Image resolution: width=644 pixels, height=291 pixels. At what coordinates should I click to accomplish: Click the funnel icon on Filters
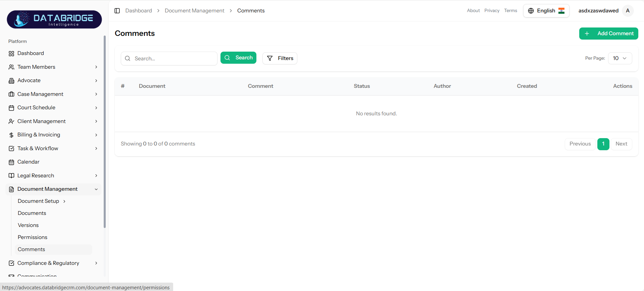click(270, 58)
